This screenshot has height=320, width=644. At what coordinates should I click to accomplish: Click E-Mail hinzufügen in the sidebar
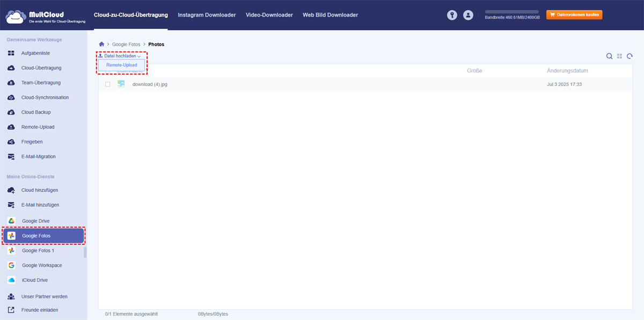click(40, 205)
